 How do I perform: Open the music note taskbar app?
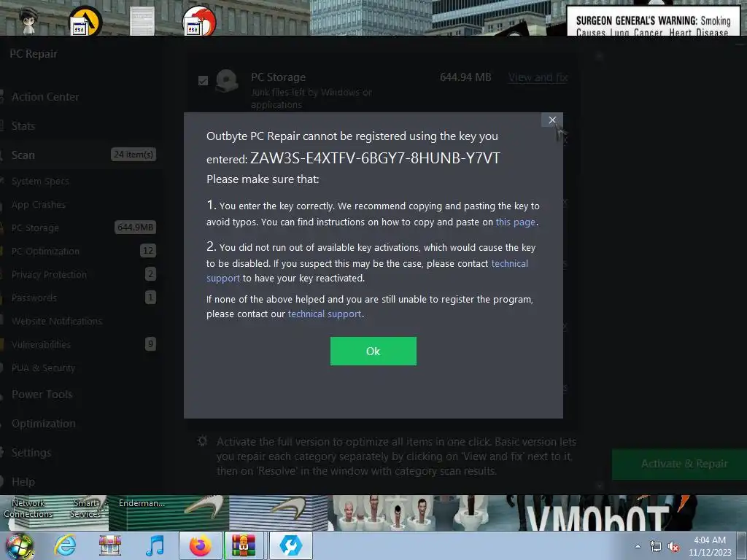click(155, 545)
